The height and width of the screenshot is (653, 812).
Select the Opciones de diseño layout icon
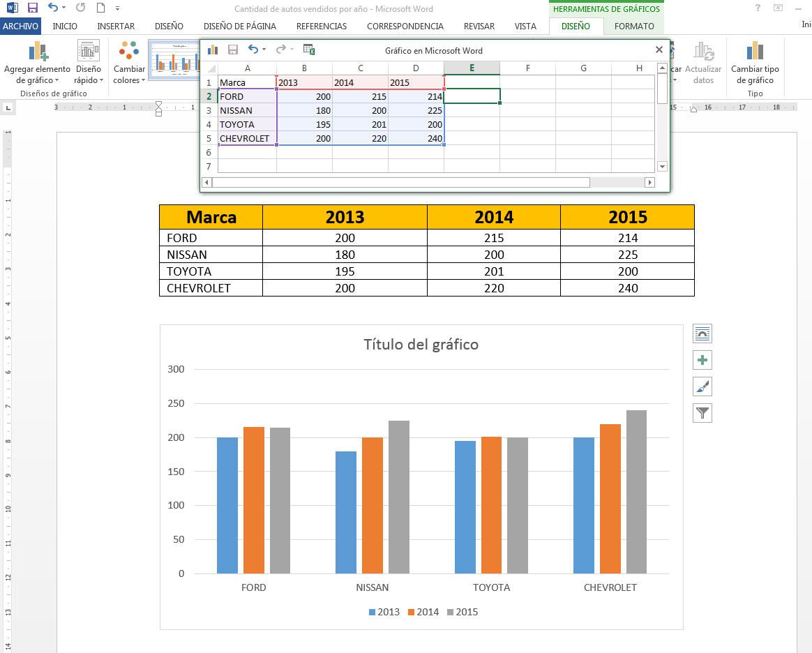click(702, 333)
